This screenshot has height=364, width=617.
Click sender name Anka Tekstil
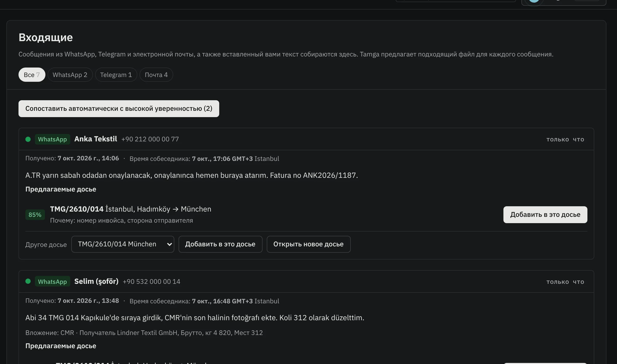[96, 139]
